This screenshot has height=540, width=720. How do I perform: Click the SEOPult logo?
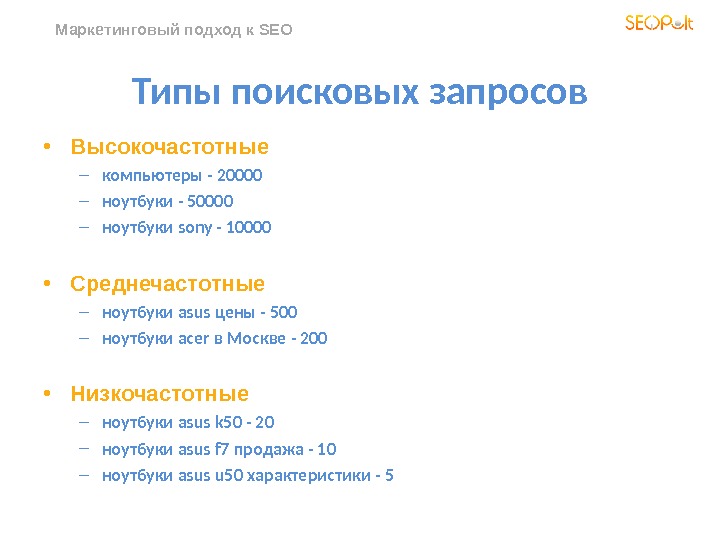tap(659, 22)
